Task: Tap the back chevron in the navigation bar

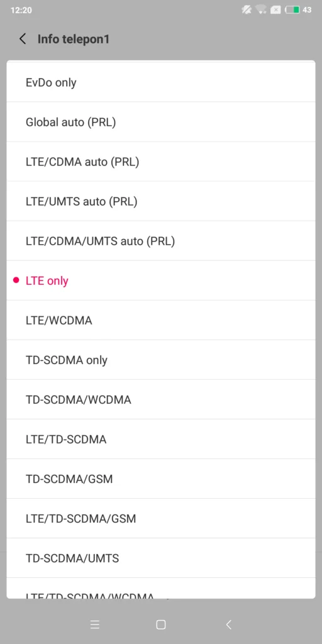Action: 229,625
